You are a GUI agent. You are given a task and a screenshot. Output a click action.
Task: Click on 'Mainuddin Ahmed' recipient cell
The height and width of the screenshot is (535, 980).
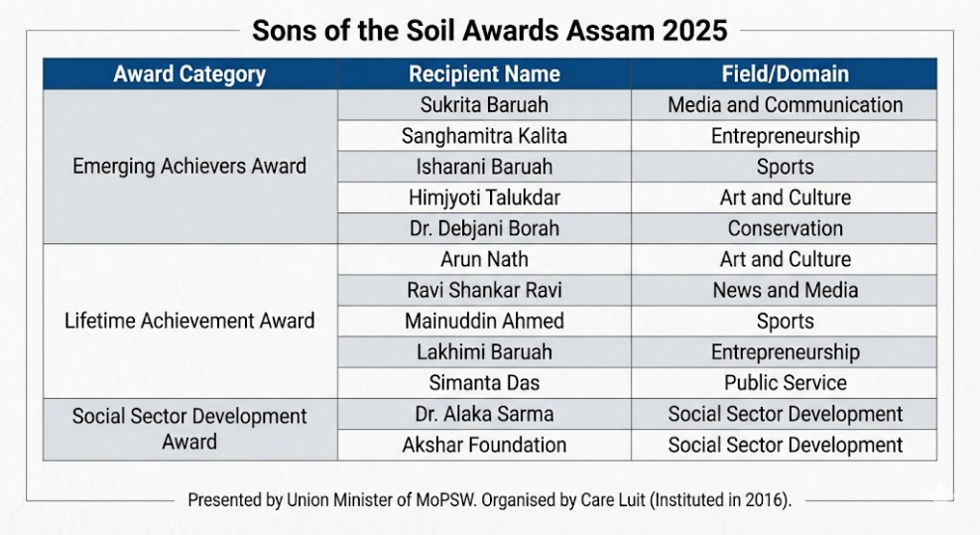click(484, 321)
